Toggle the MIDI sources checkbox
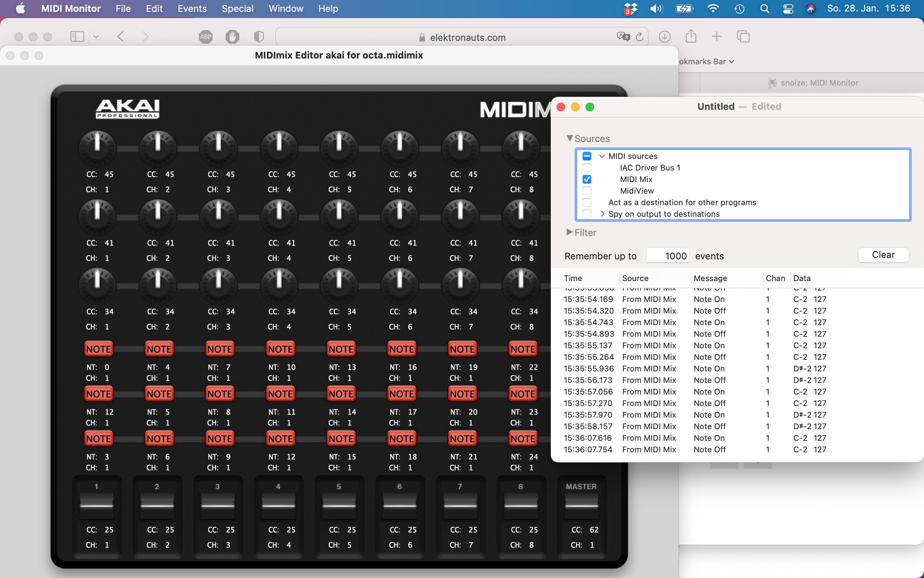 tap(587, 156)
